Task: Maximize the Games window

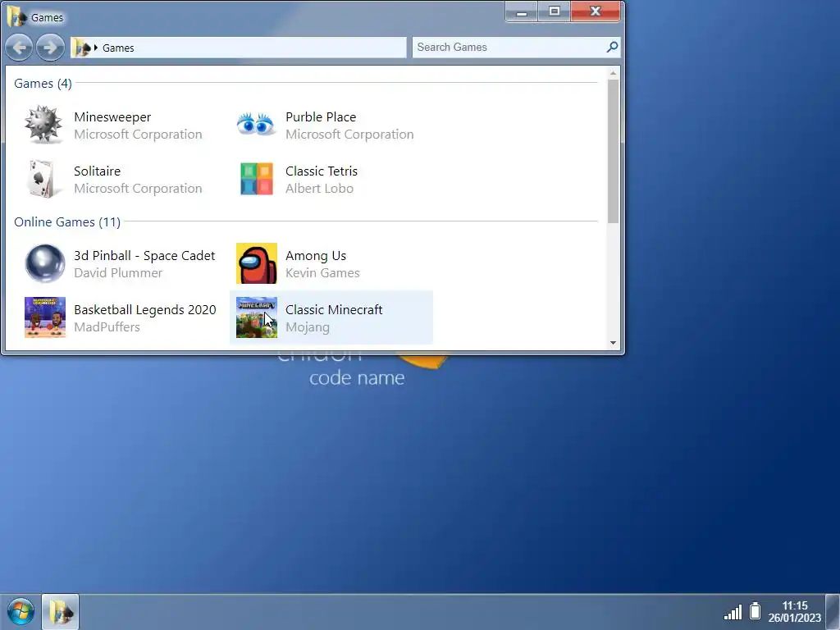Action: 555,11
